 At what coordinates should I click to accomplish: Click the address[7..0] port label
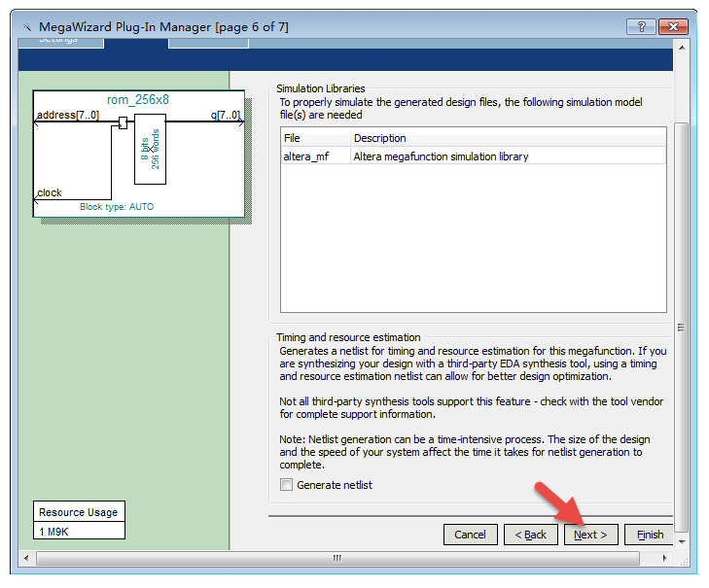click(x=68, y=115)
